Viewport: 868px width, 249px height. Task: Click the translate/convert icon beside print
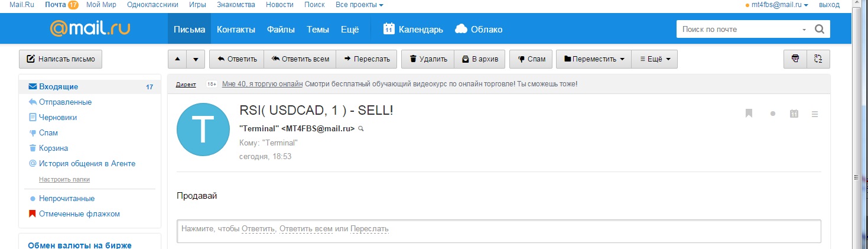pos(818,59)
